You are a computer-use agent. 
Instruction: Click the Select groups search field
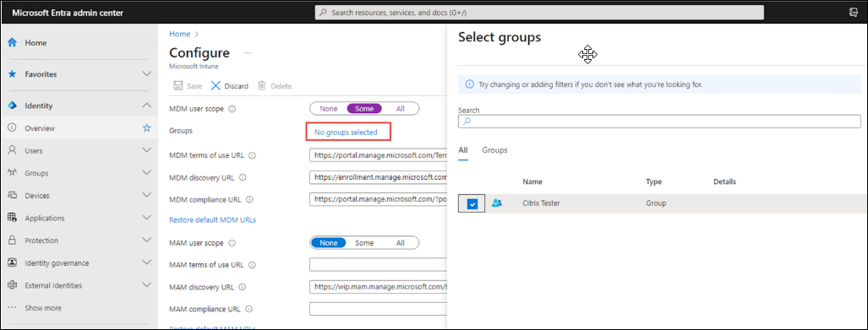coord(659,122)
